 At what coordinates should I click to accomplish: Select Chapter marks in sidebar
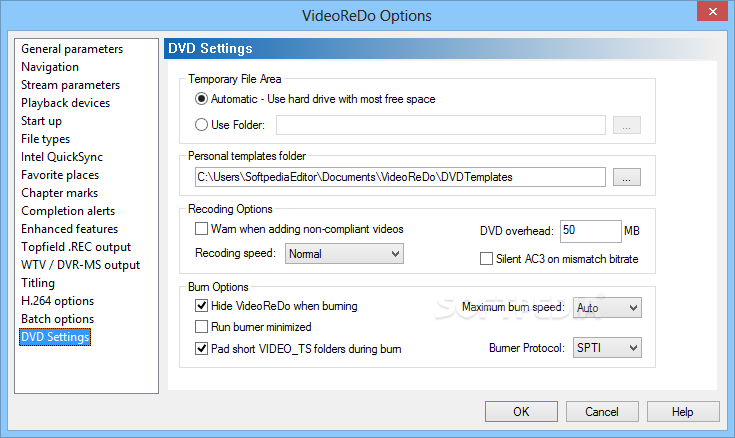pyautogui.click(x=60, y=193)
